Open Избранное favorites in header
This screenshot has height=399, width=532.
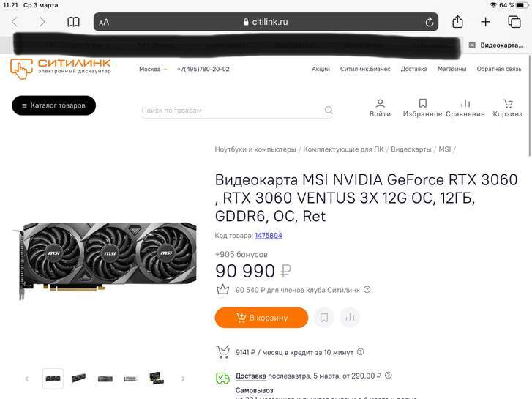(x=422, y=108)
